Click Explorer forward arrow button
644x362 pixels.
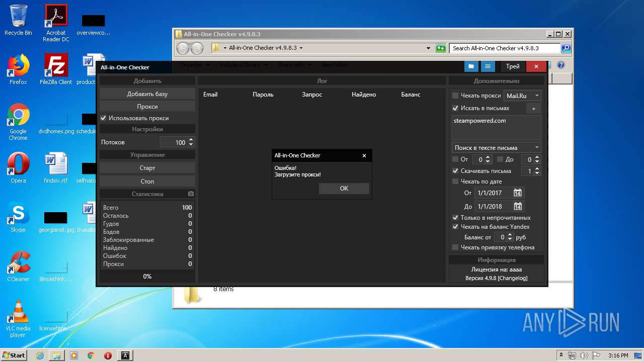pyautogui.click(x=197, y=48)
